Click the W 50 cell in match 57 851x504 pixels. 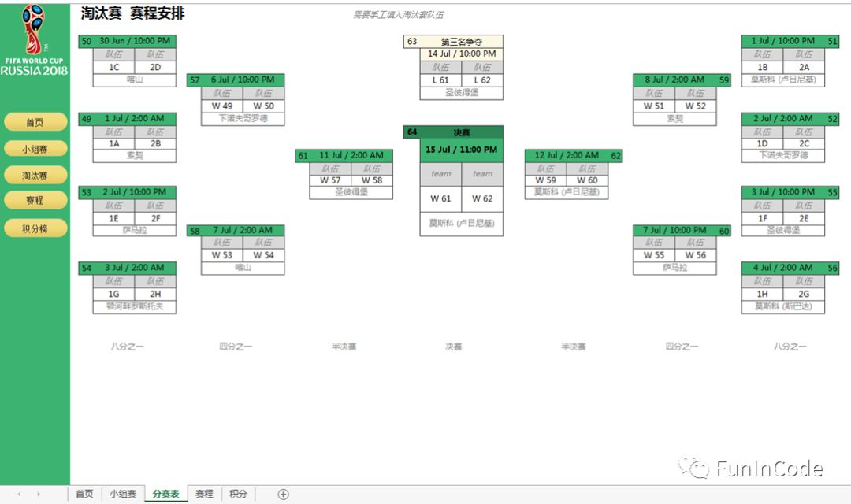click(263, 106)
